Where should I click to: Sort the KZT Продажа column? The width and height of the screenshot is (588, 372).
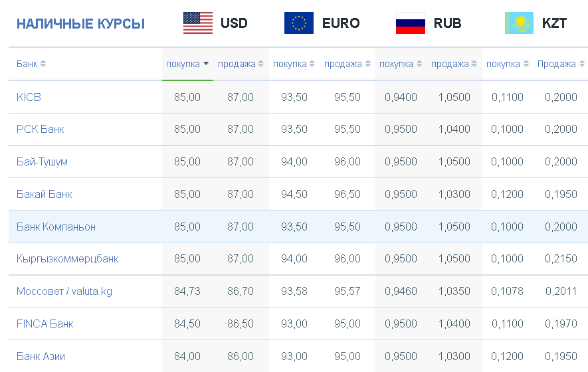pyautogui.click(x=582, y=64)
